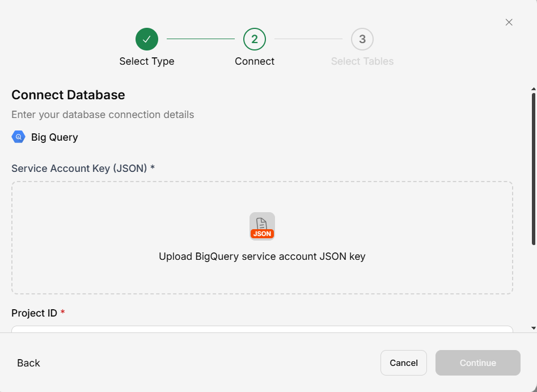This screenshot has height=392, width=537.
Task: Click the greyed step 3 circle
Action: tap(362, 39)
